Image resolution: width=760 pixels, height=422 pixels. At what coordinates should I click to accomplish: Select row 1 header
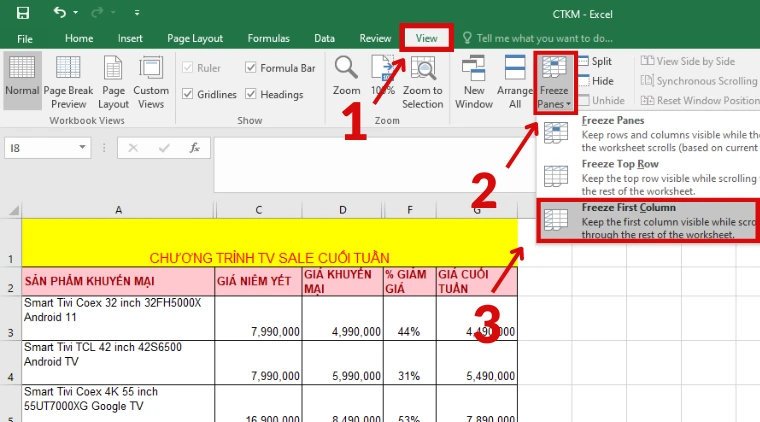tap(10, 242)
